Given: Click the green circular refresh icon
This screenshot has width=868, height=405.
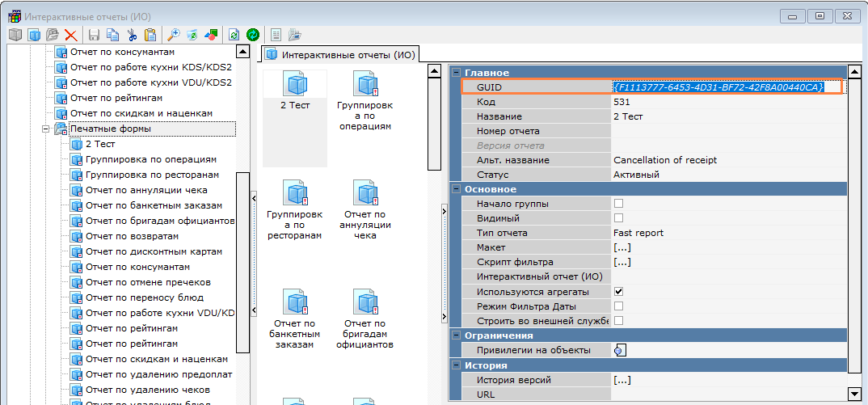Looking at the screenshot, I should 253,35.
